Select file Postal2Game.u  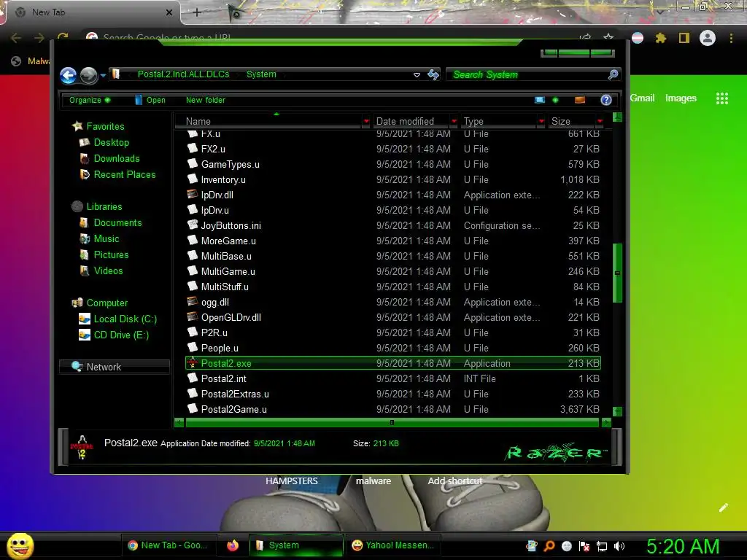[x=234, y=409]
